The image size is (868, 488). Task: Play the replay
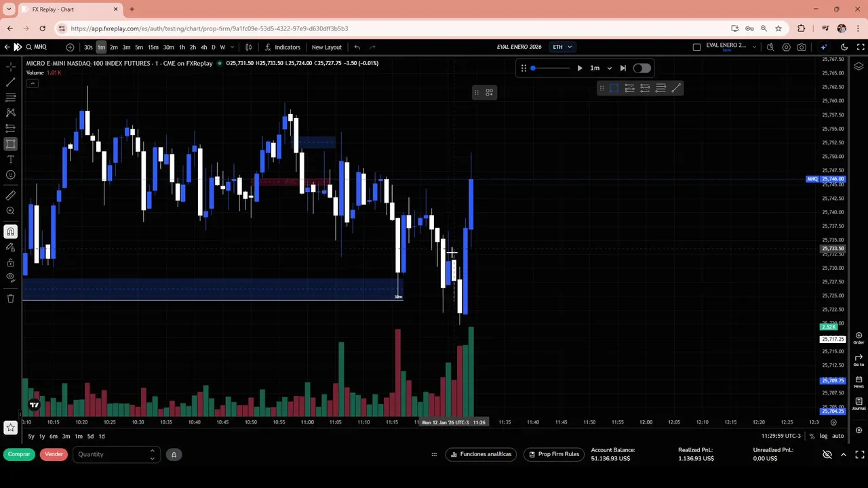click(x=579, y=68)
